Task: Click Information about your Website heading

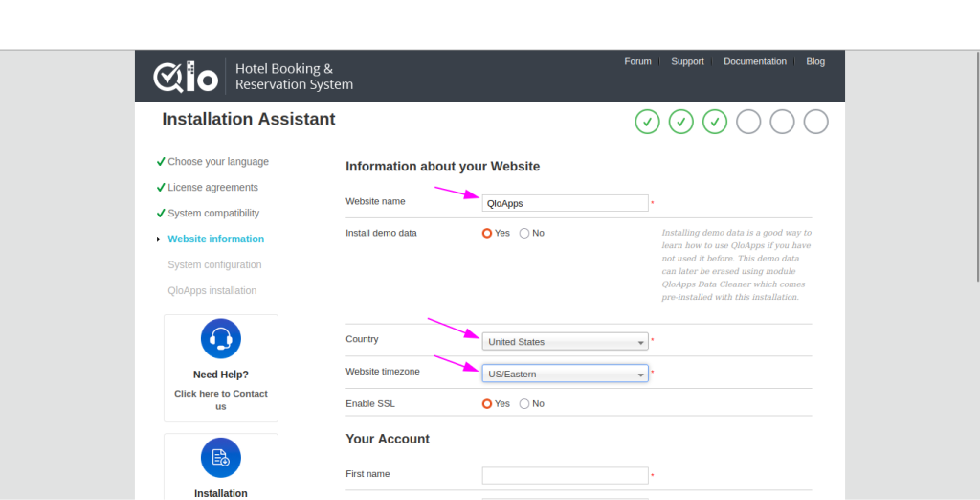Action: (442, 167)
